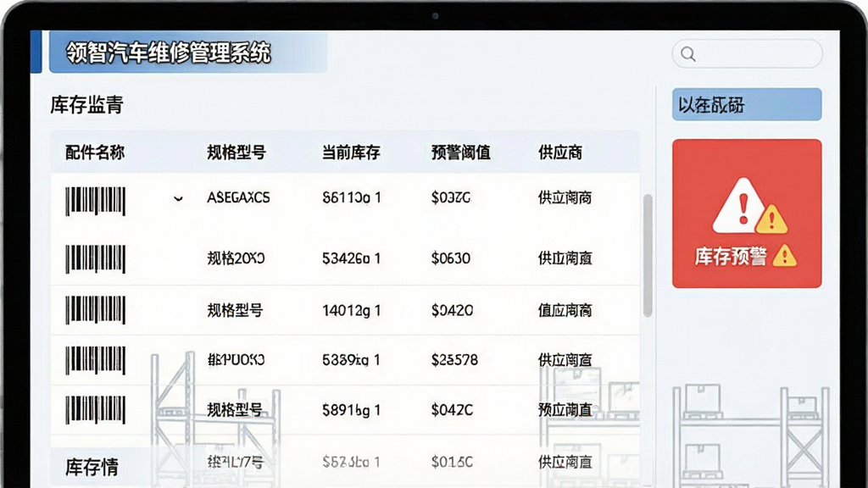Image resolution: width=868 pixels, height=488 pixels.
Task: Click the barcode in the $28578 row
Action: [95, 360]
